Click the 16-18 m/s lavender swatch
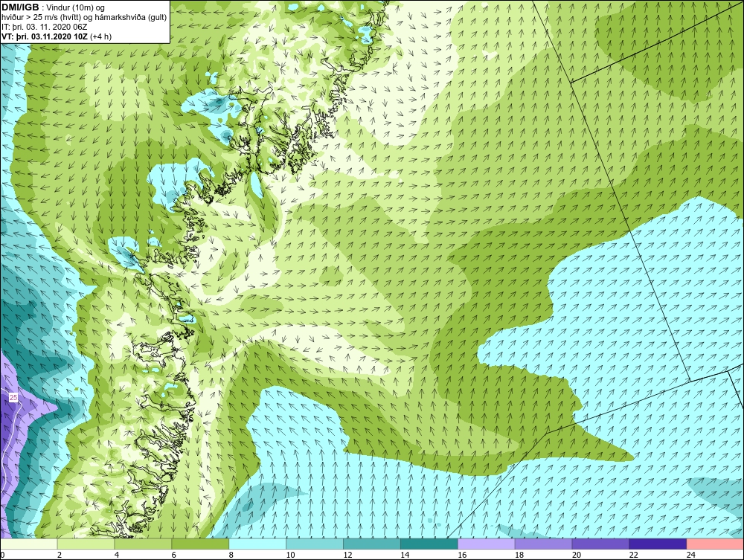 point(487,544)
